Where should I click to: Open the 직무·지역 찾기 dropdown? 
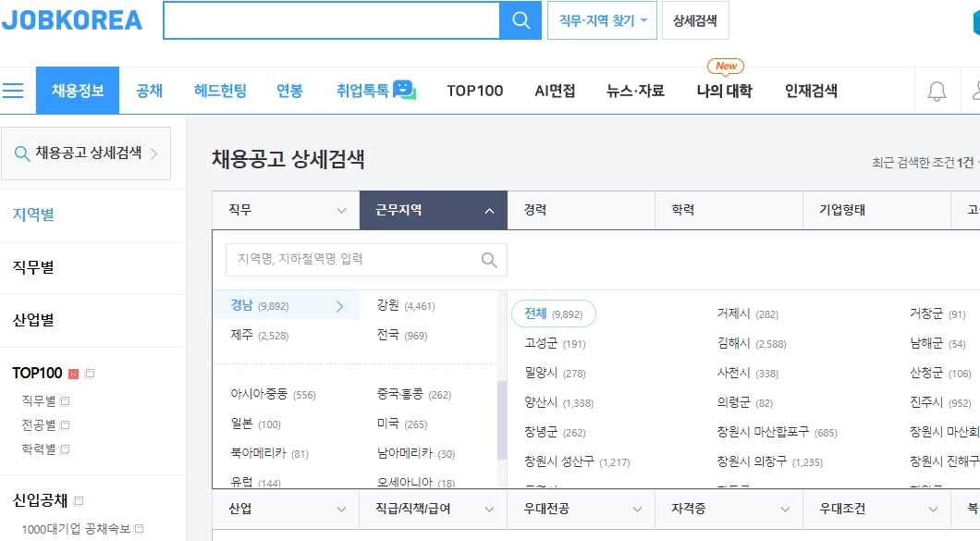pos(602,20)
